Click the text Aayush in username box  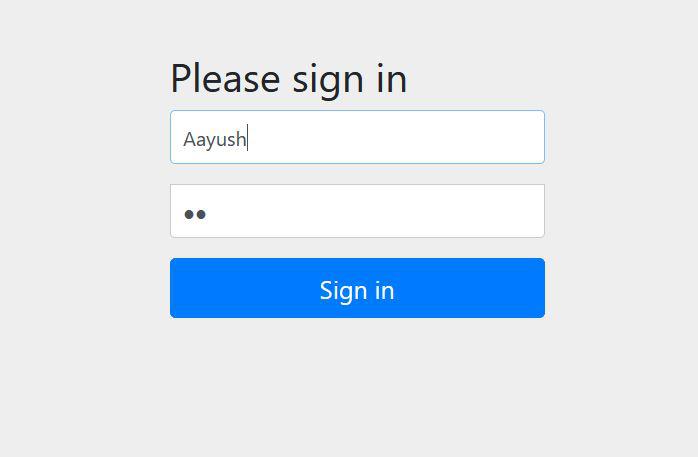click(x=215, y=139)
